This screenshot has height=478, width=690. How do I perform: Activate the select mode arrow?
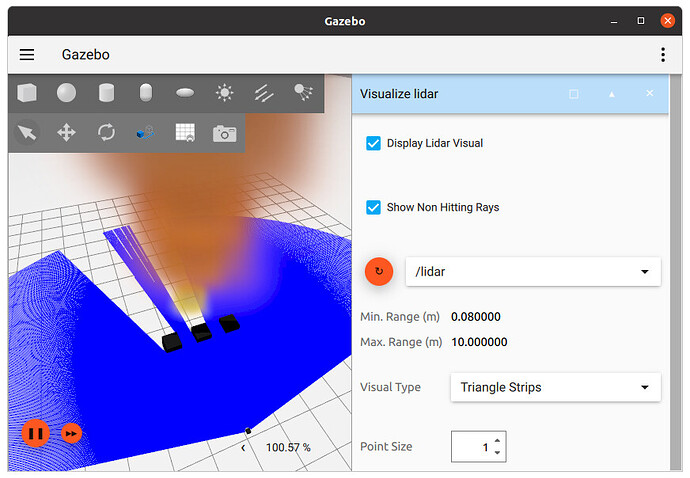pyautogui.click(x=27, y=132)
